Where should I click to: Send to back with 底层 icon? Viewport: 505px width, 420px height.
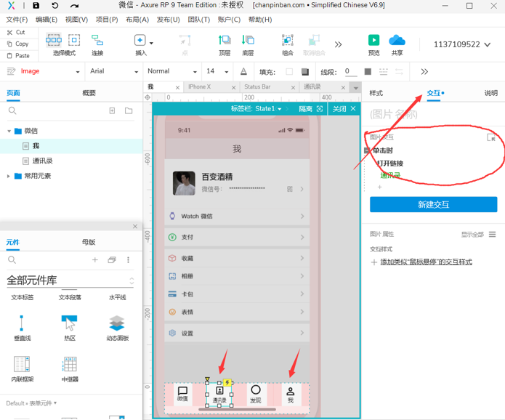(x=248, y=40)
